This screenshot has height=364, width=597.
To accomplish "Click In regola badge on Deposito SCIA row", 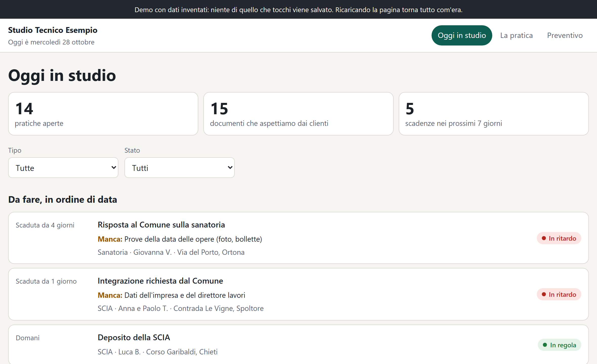I will click(x=560, y=345).
